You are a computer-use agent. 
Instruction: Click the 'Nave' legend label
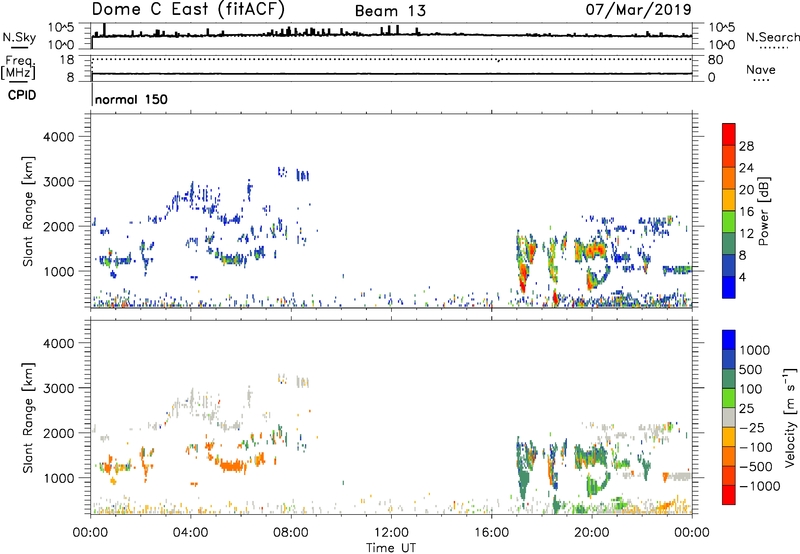[761, 69]
